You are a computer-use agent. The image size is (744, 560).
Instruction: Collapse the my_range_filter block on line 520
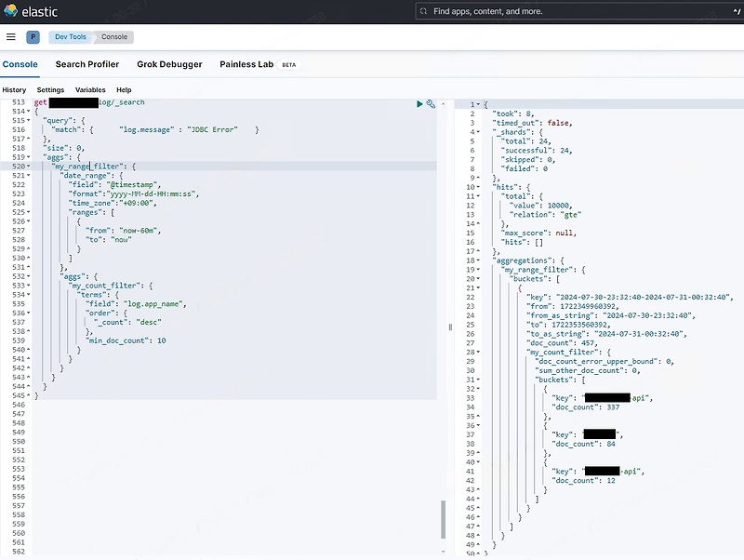(x=27, y=166)
